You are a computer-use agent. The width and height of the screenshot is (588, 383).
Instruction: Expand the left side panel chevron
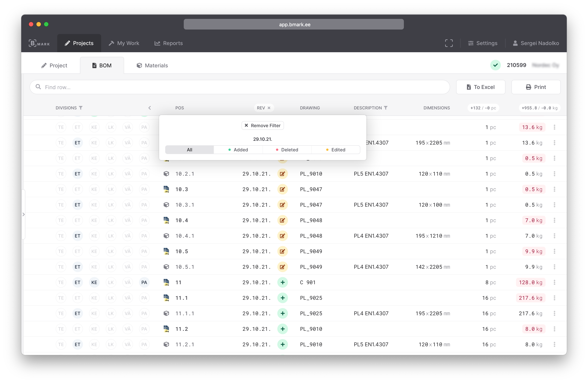pos(23,214)
